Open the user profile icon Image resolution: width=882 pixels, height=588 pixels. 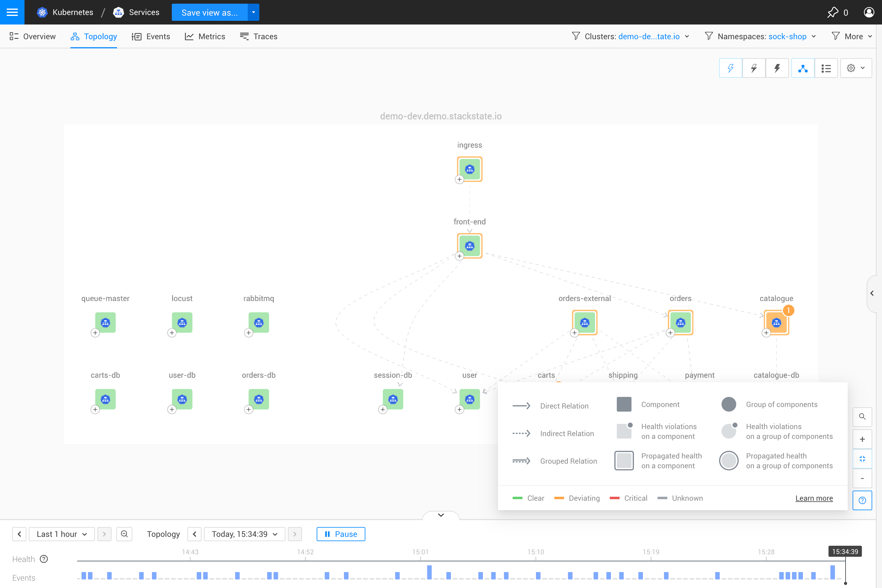(869, 12)
